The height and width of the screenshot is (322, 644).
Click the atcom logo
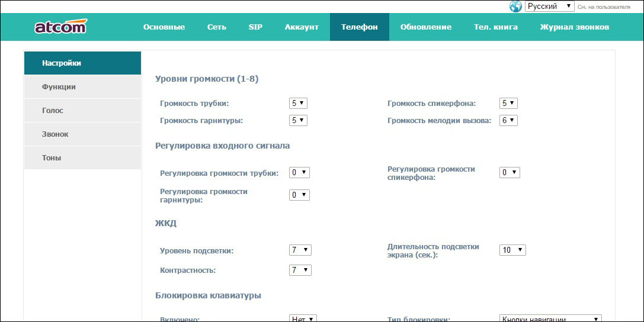tap(61, 26)
